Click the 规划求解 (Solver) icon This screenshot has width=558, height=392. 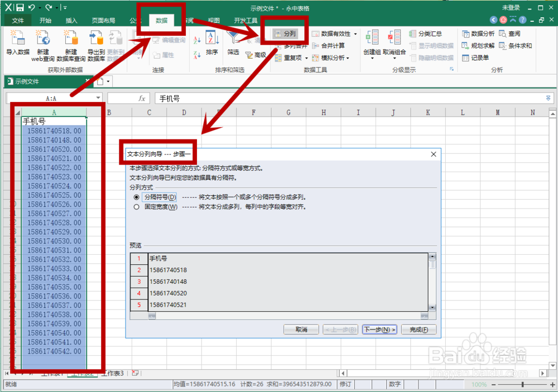click(482, 45)
